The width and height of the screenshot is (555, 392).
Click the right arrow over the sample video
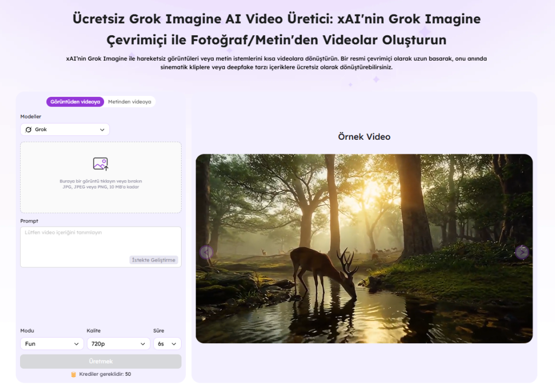[521, 252]
